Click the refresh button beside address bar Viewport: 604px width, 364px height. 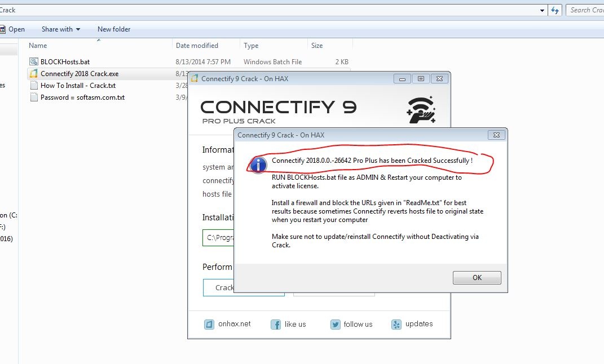[x=555, y=10]
